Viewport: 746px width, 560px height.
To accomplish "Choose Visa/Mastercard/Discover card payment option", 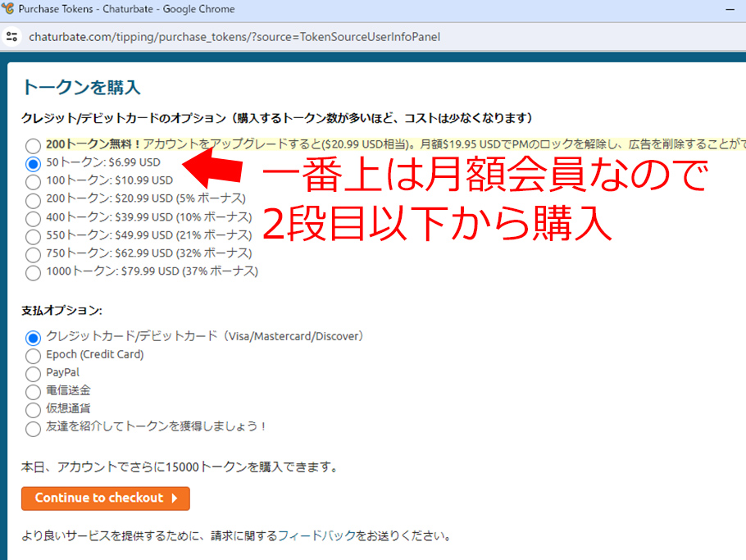I will [x=33, y=337].
